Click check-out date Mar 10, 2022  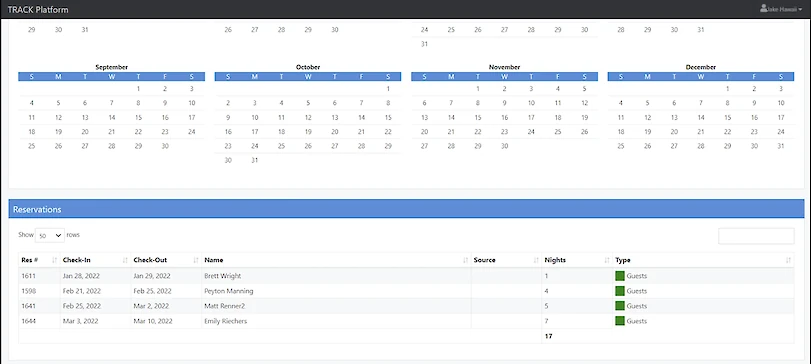(152, 321)
